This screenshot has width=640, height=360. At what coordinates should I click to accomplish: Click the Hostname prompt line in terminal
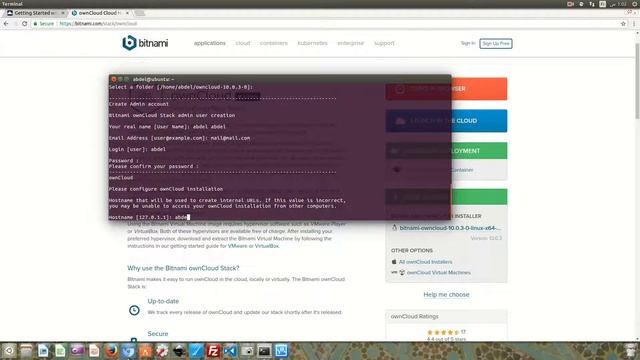149,217
